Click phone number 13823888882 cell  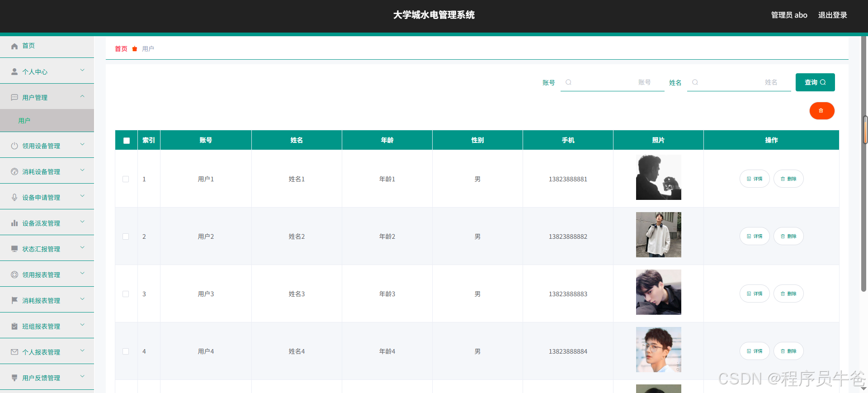568,237
